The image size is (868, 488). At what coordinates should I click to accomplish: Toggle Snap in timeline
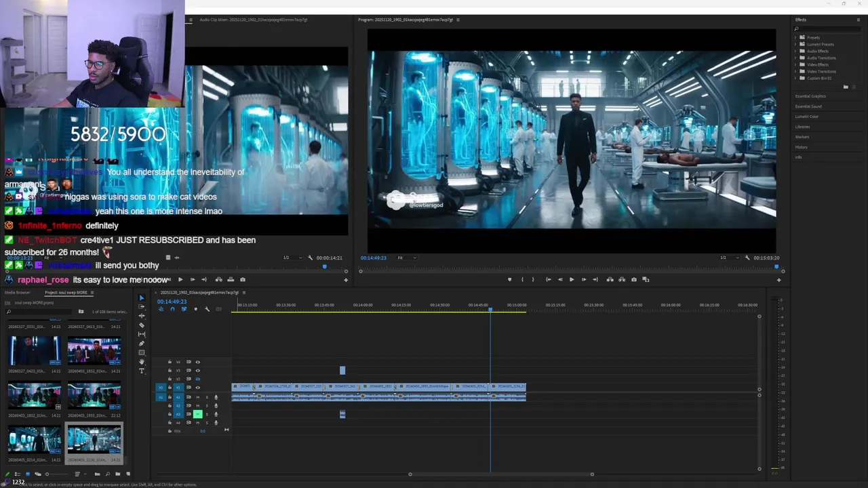pos(172,309)
